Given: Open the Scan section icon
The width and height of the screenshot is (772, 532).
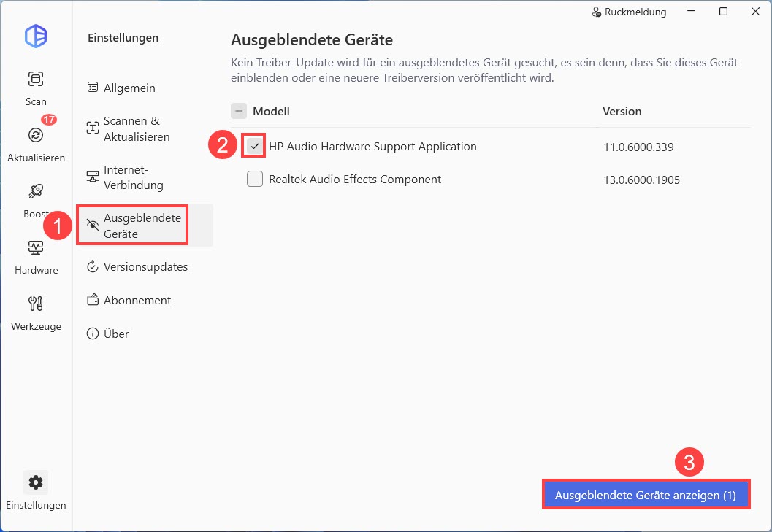Looking at the screenshot, I should [36, 79].
